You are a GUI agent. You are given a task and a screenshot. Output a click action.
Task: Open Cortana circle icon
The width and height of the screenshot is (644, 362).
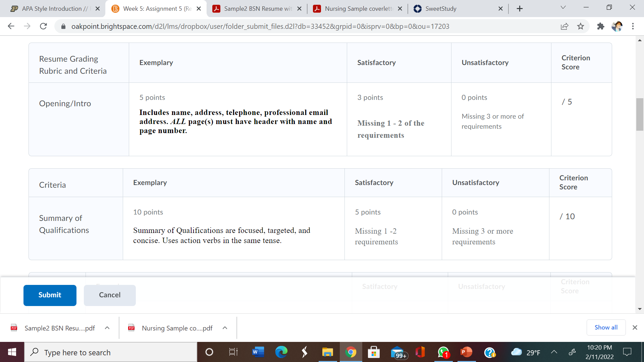(x=209, y=352)
